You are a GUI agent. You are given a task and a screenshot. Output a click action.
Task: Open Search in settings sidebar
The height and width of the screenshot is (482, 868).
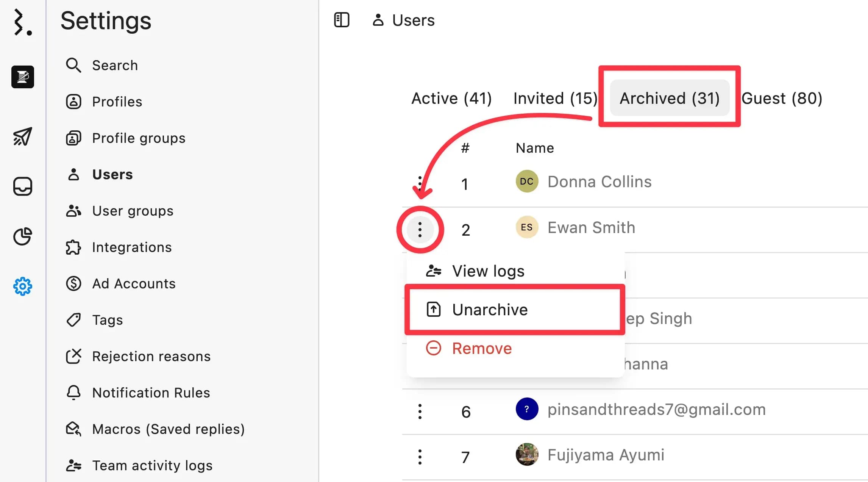[x=114, y=65]
